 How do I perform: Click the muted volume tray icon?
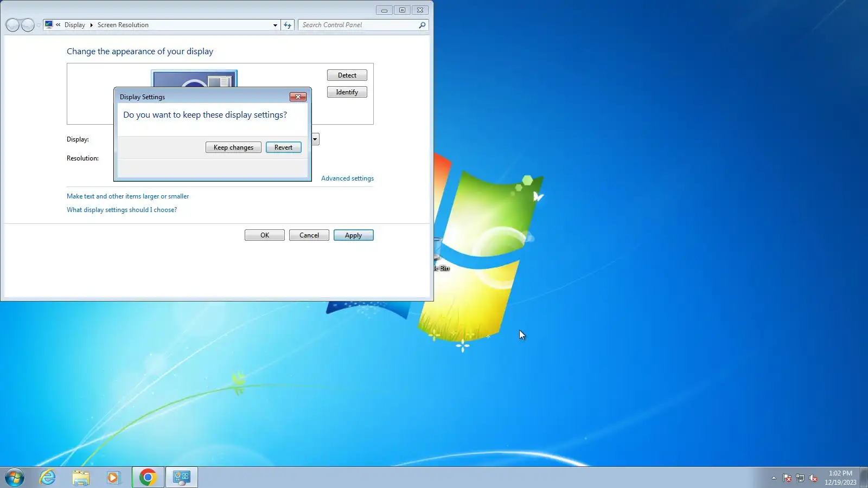tap(813, 478)
